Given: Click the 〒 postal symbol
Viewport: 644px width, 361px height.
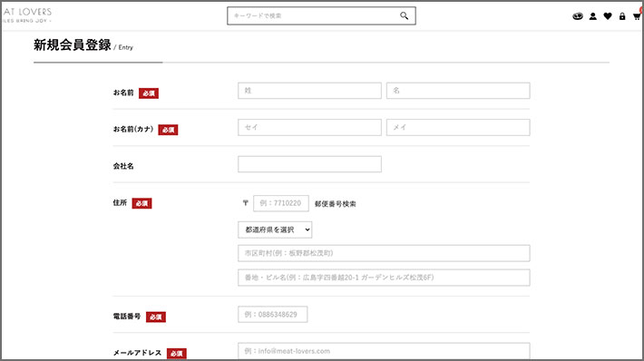Looking at the screenshot, I should pos(245,203).
